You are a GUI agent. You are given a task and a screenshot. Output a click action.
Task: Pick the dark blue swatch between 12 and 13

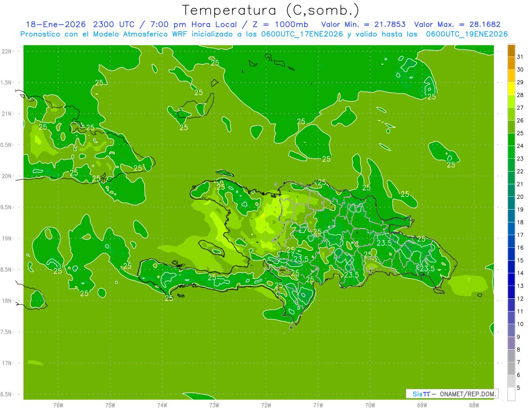(511, 293)
